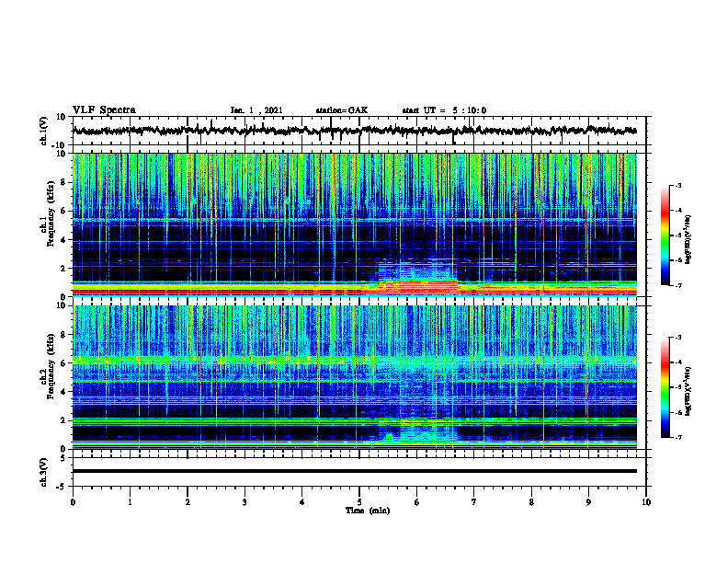This screenshot has width=728, height=563.
Task: Click the "9" tick on the time axis
Action: coord(588,502)
